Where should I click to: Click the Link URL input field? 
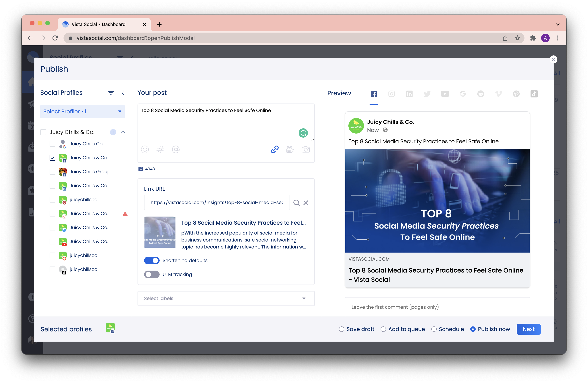pos(217,203)
